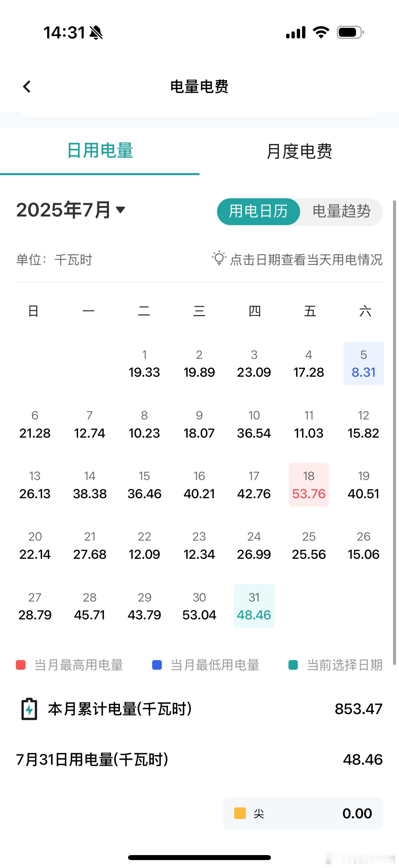Select lowest usage day July 5 (8.31)

364,363
